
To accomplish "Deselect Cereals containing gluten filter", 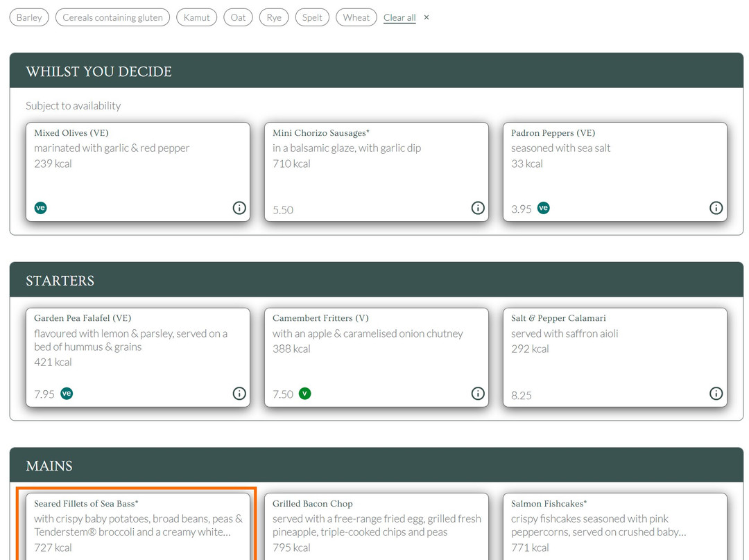I will (112, 17).
